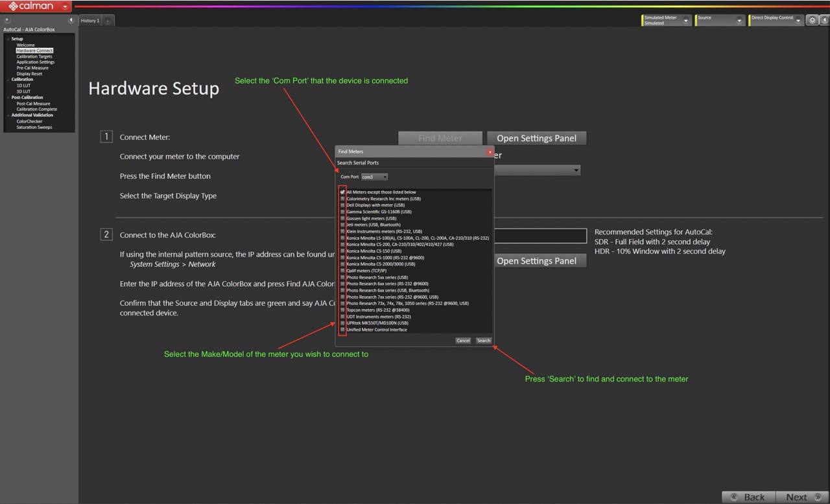830x504 pixels.
Task: Enable Unified Meter Control Interface checkbox
Action: coord(342,329)
